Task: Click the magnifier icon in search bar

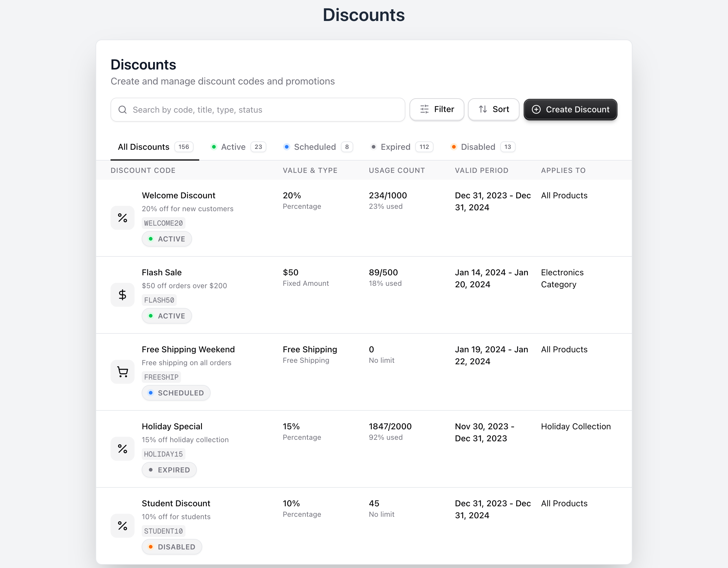Action: (x=122, y=110)
